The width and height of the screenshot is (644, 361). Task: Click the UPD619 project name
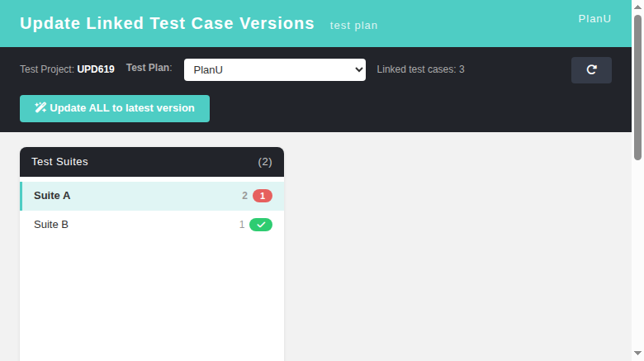pyautogui.click(x=96, y=69)
